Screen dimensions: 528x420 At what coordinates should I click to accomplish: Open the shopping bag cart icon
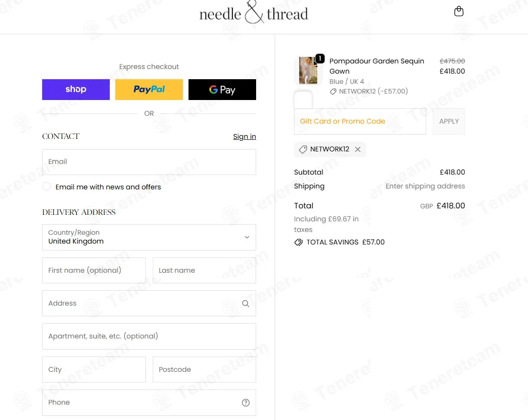(x=459, y=12)
